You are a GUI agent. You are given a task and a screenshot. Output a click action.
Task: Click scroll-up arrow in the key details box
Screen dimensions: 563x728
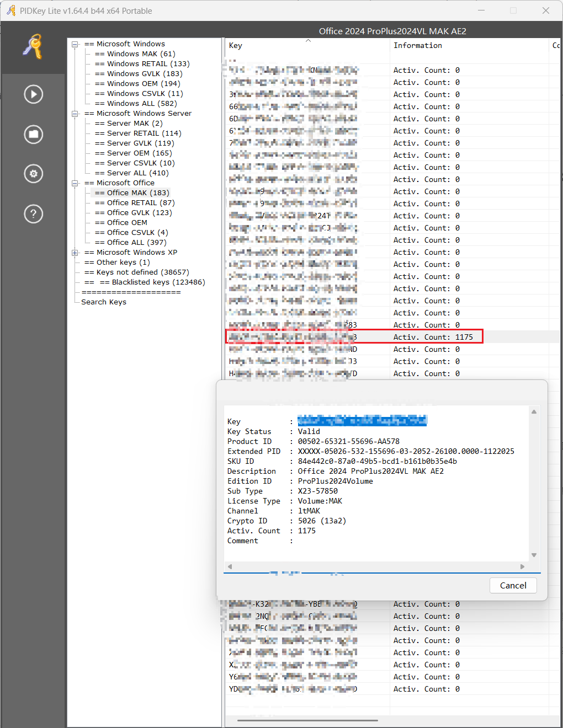click(534, 412)
